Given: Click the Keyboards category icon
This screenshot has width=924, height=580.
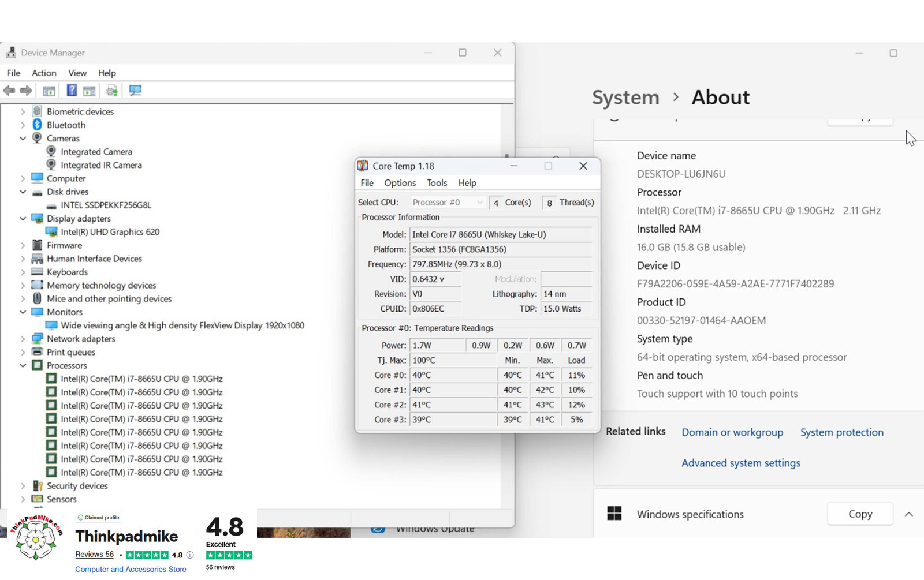Looking at the screenshot, I should (x=38, y=271).
